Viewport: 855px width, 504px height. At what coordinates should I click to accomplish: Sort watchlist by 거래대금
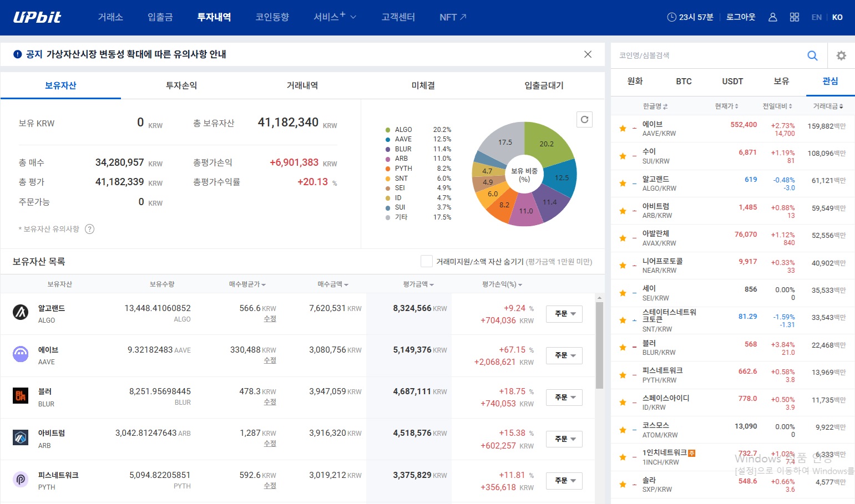828,106
